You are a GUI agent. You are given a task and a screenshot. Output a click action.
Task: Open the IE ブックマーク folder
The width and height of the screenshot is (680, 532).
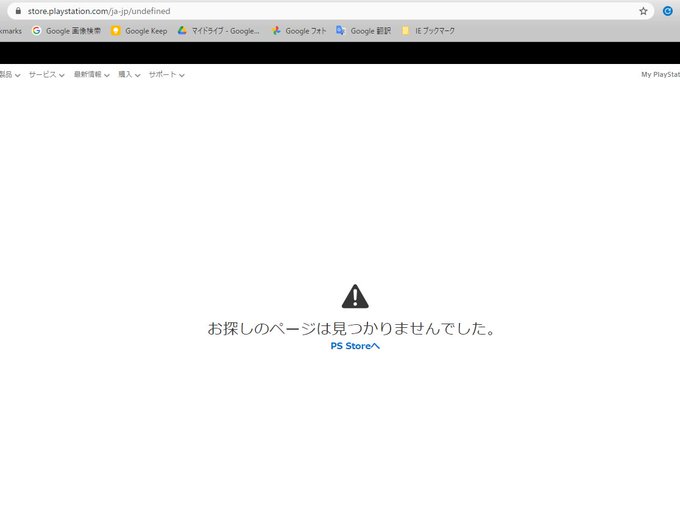pyautogui.click(x=428, y=31)
